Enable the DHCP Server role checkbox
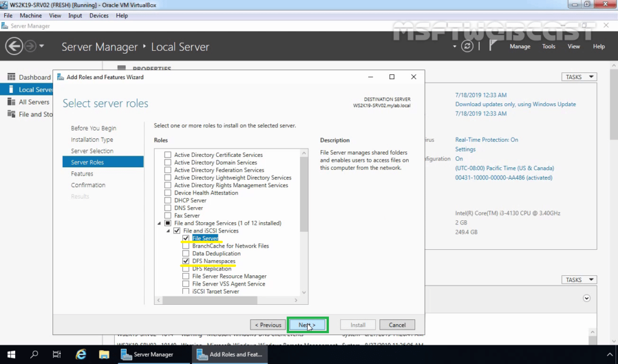Screen dimensions: 618x364 168,200
